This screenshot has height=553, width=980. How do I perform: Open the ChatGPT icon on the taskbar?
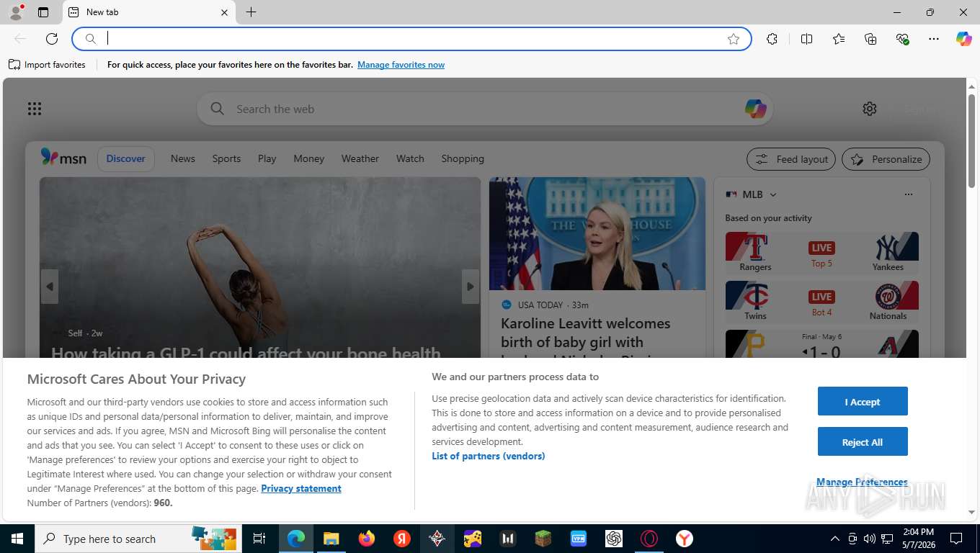tap(614, 539)
